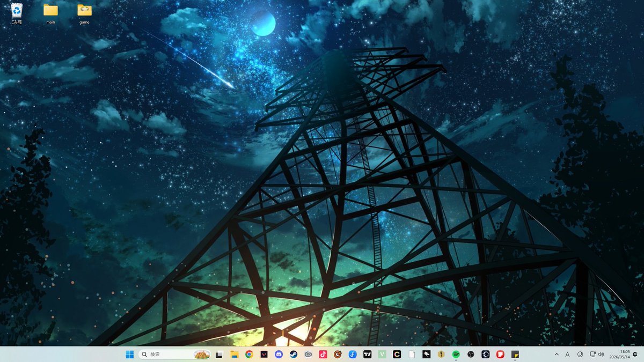Open Discord from the taskbar

coord(279,354)
